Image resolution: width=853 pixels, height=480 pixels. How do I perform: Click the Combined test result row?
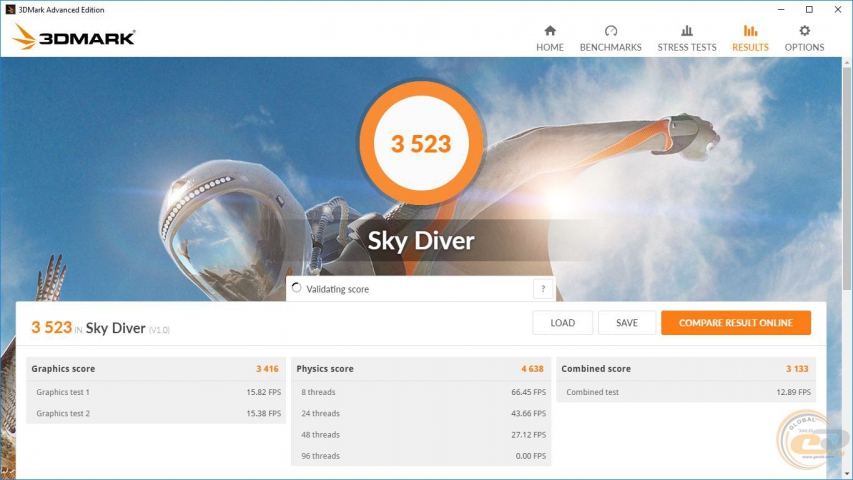pyautogui.click(x=686, y=392)
